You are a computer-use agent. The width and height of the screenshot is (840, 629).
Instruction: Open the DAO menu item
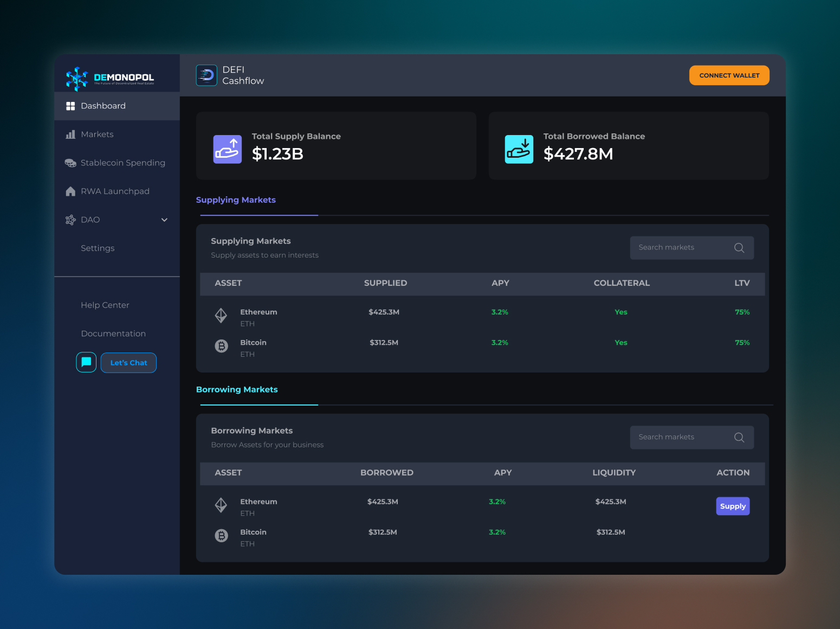(117, 220)
